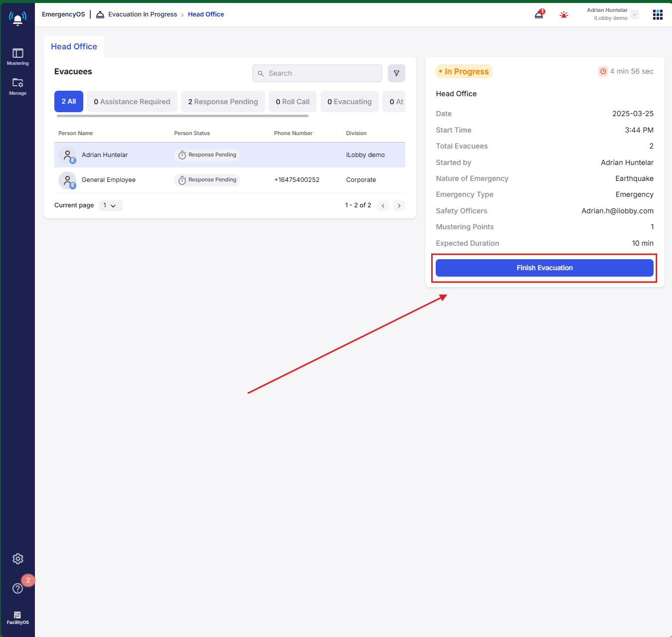672x637 pixels.
Task: Select the Assistance Required filter tab
Action: pos(132,102)
